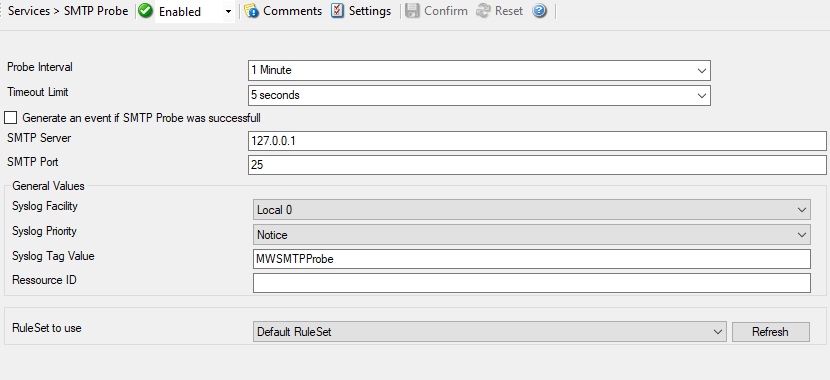Expand the Syslog Priority combo box
This screenshot has height=380, width=830.
point(531,234)
